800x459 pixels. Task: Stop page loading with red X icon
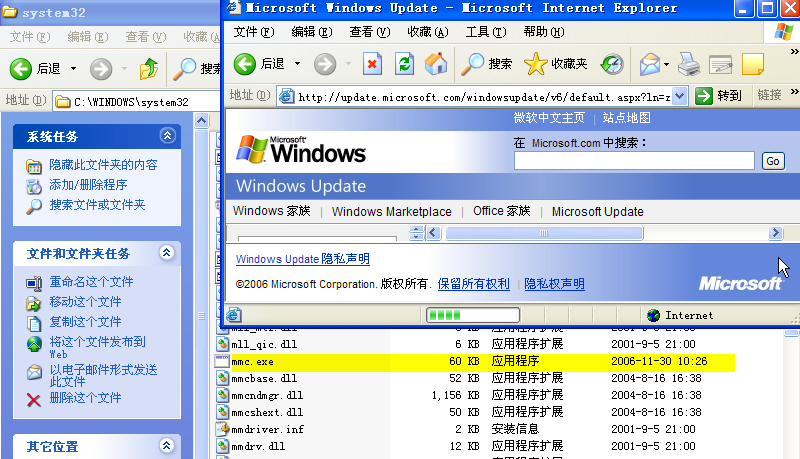coord(372,64)
